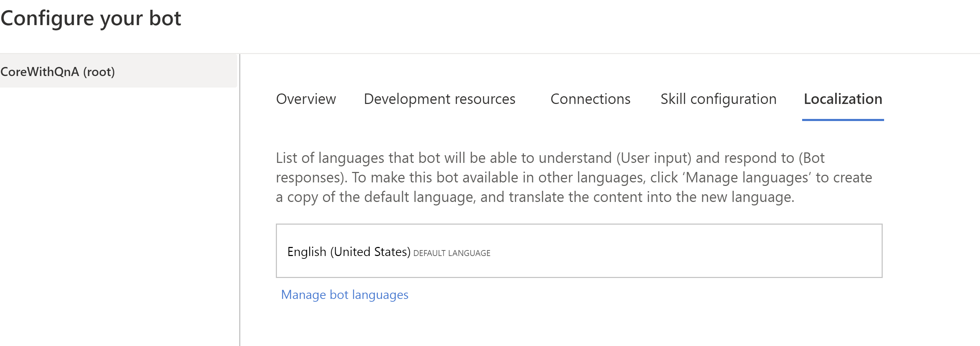Click the Configure your bot heading
Viewport: 980px width, 346px height.
coord(92,17)
